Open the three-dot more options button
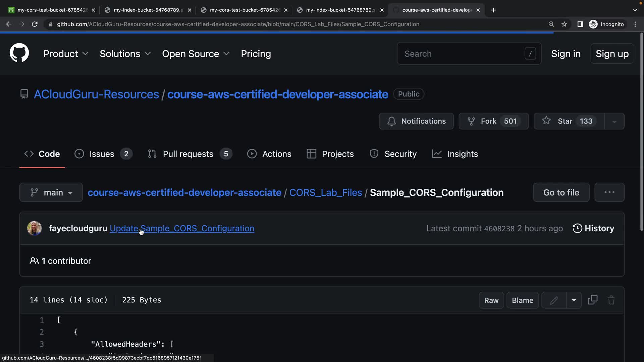 point(609,192)
